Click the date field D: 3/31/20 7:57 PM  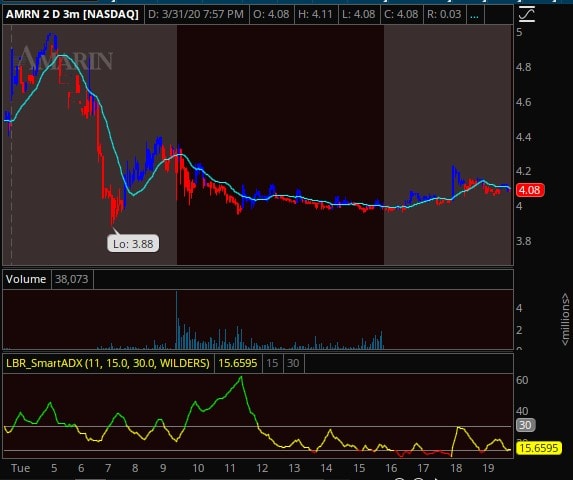point(196,14)
